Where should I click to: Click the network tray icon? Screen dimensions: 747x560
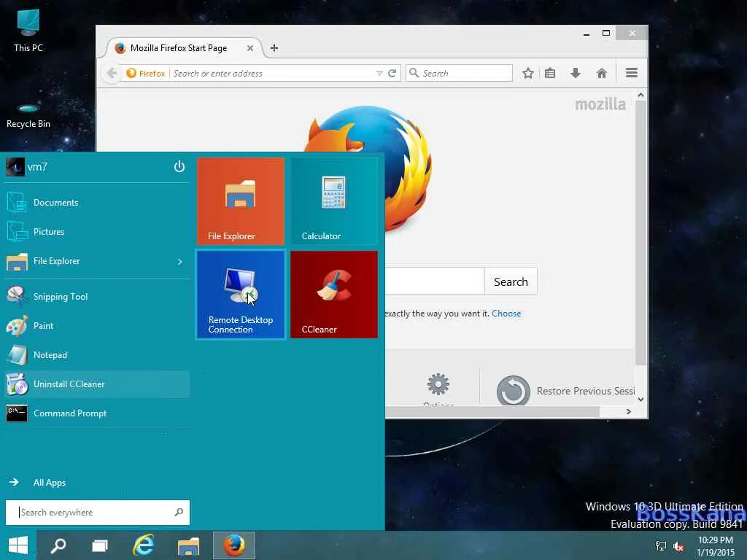click(660, 546)
